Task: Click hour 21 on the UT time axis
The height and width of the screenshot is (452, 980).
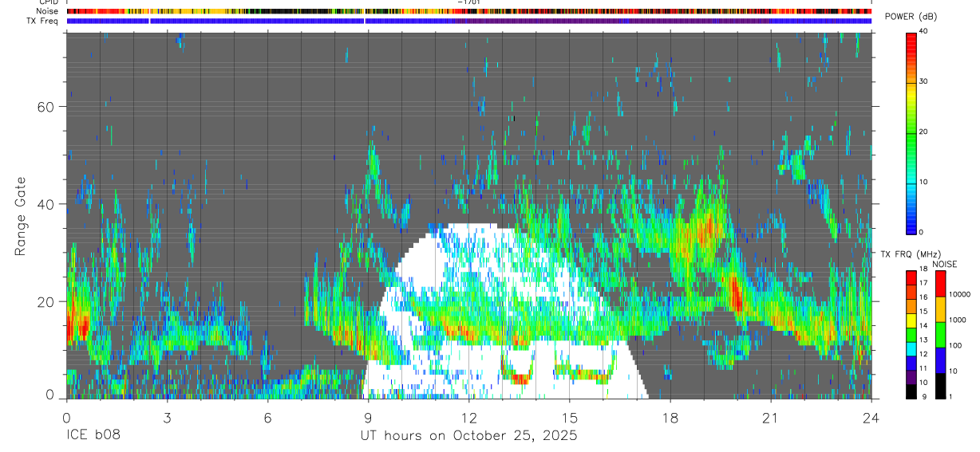Action: pos(770,418)
